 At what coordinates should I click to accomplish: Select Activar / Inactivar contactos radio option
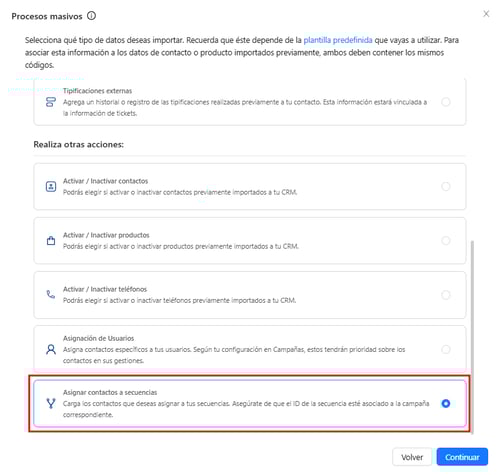446,186
